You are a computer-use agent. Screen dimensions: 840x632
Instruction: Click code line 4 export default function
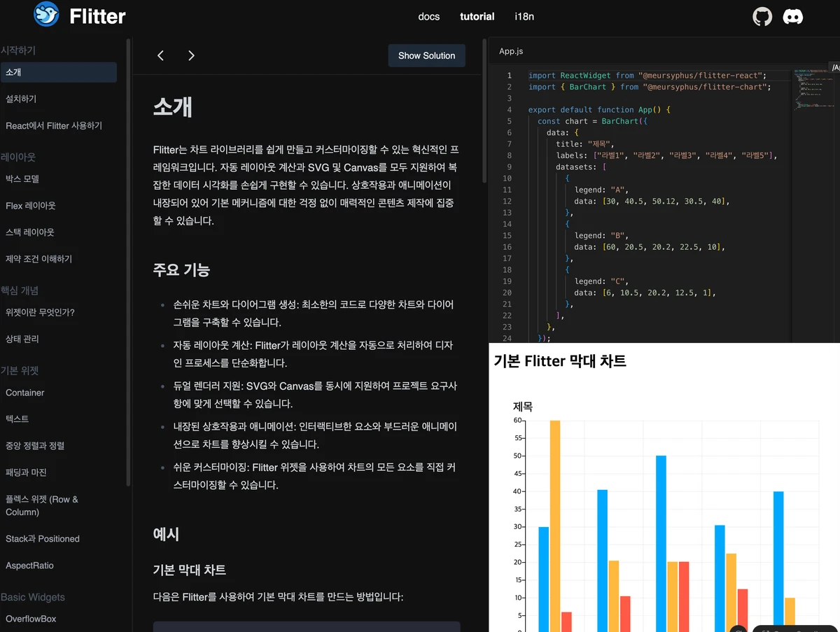pos(599,110)
